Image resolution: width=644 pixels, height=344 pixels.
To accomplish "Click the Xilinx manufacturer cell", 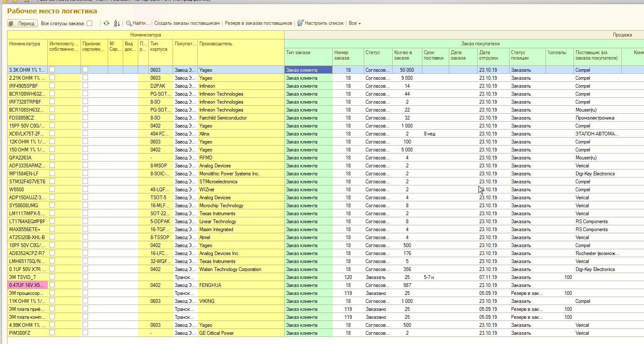I will coord(204,134).
